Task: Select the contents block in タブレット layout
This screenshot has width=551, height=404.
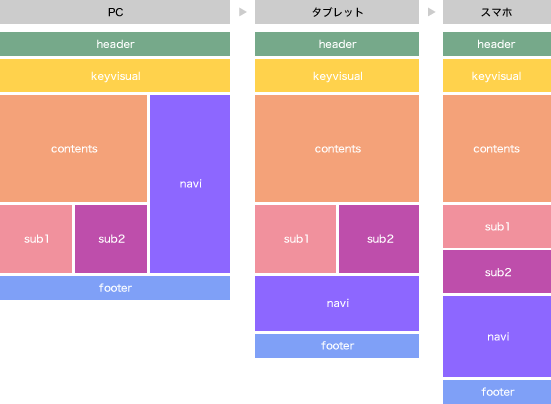Action: click(337, 148)
